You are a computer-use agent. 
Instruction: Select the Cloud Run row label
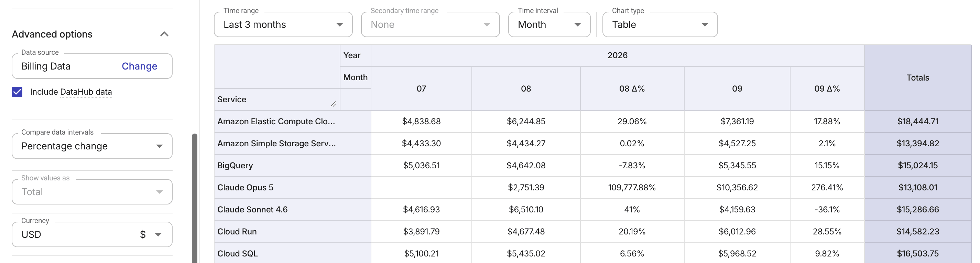tap(292, 232)
